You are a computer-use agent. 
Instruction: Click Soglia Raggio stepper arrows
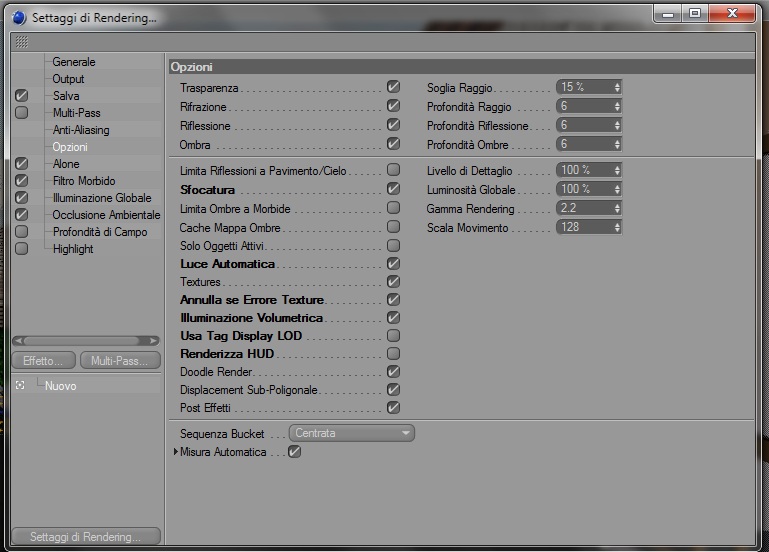(617, 87)
